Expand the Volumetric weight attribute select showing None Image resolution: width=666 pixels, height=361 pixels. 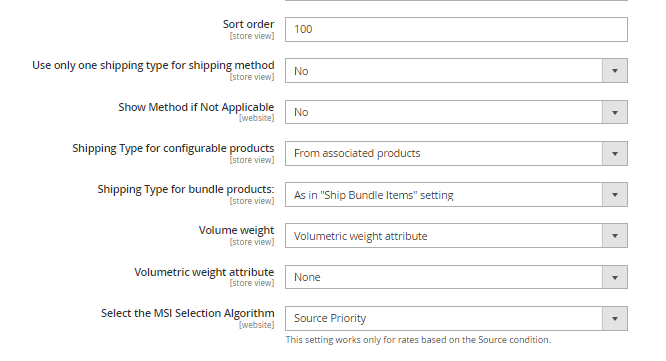point(456,277)
